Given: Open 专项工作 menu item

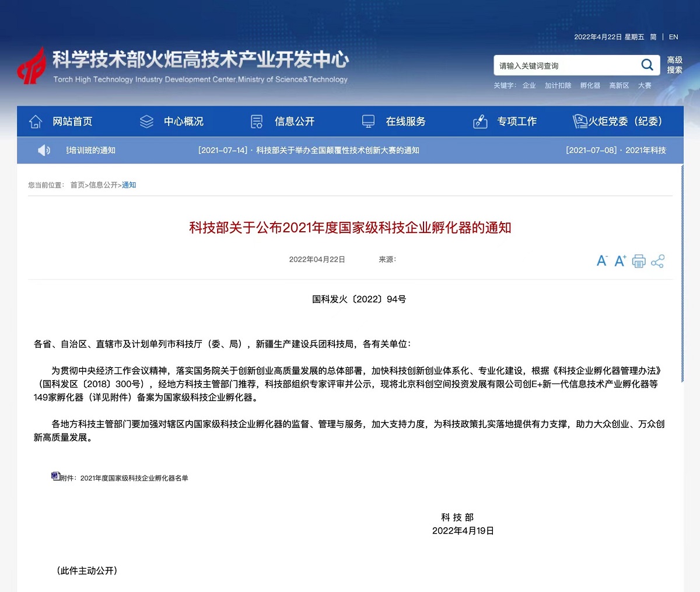Looking at the screenshot, I should [x=517, y=121].
